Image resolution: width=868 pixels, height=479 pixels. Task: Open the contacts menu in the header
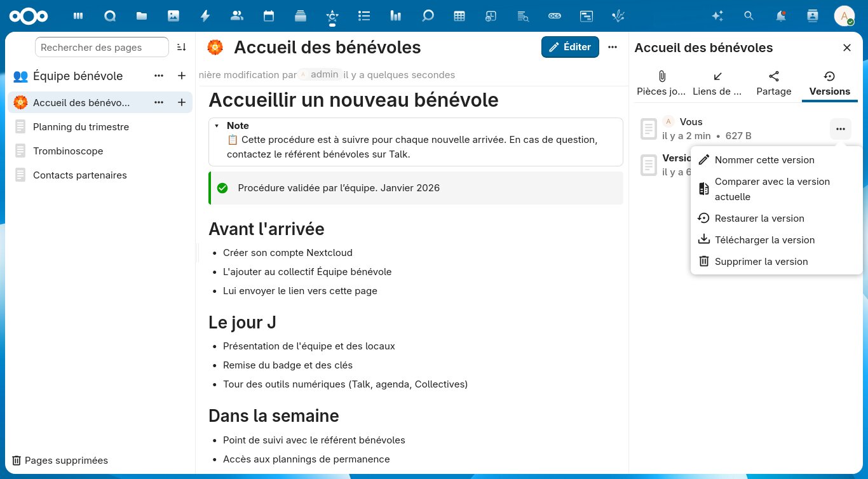(x=813, y=16)
